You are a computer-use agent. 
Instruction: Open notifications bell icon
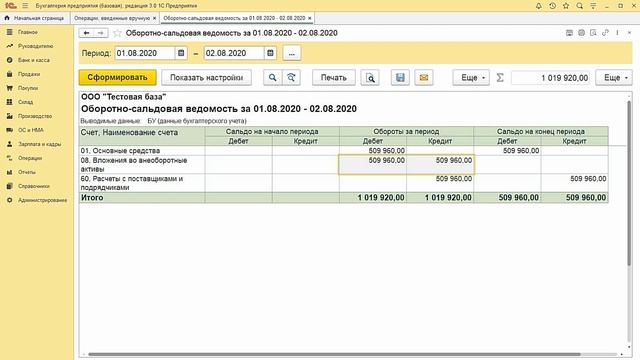tap(539, 6)
